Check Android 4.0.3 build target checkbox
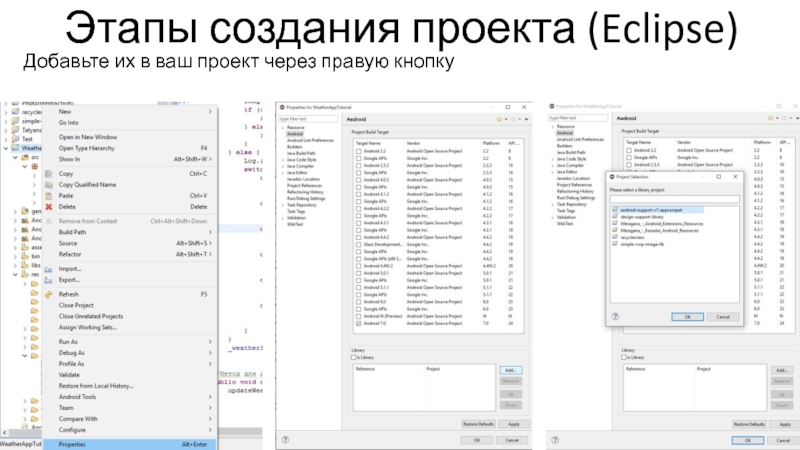 click(x=359, y=180)
